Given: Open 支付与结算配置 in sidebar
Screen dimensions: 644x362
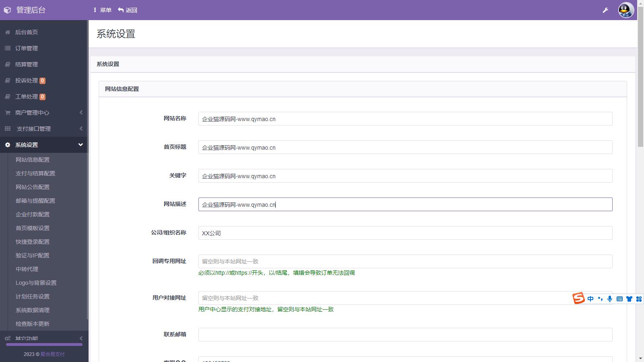Looking at the screenshot, I should (35, 173).
